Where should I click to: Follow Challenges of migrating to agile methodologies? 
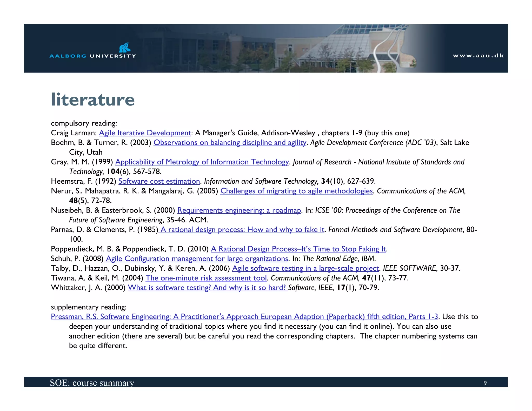(x=296, y=191)
